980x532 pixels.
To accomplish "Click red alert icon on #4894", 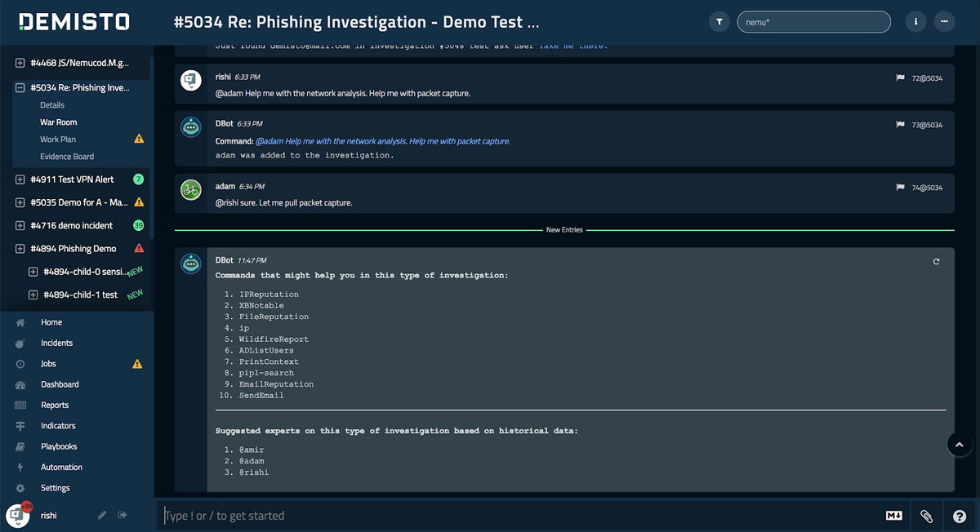I will point(139,248).
